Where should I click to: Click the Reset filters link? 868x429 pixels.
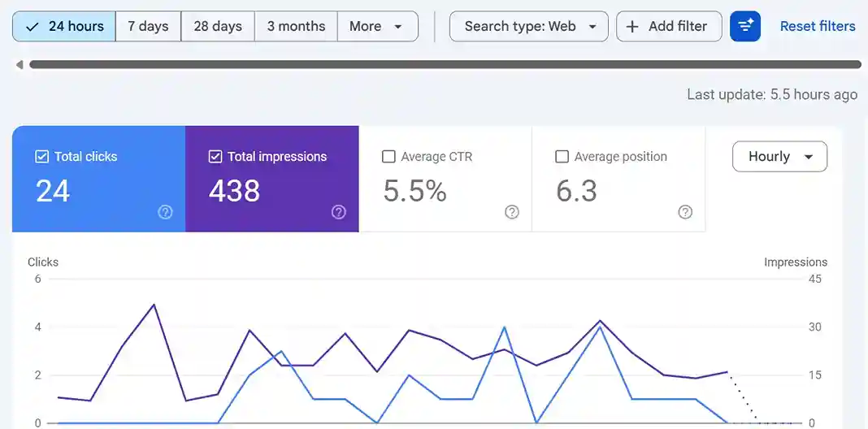click(818, 26)
